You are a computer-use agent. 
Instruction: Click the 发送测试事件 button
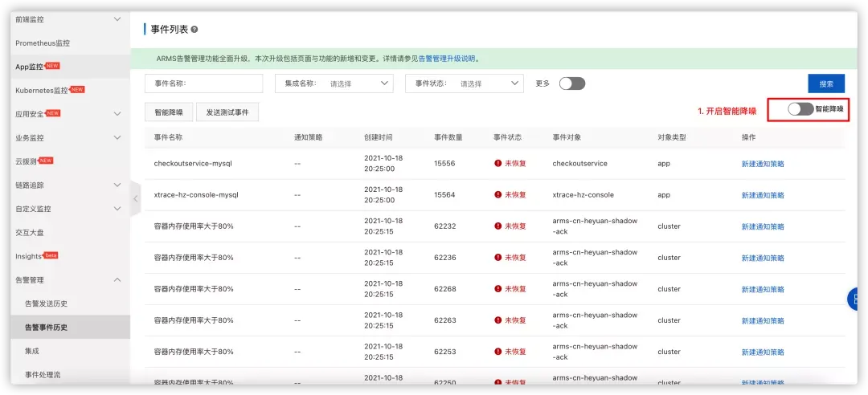tap(227, 112)
